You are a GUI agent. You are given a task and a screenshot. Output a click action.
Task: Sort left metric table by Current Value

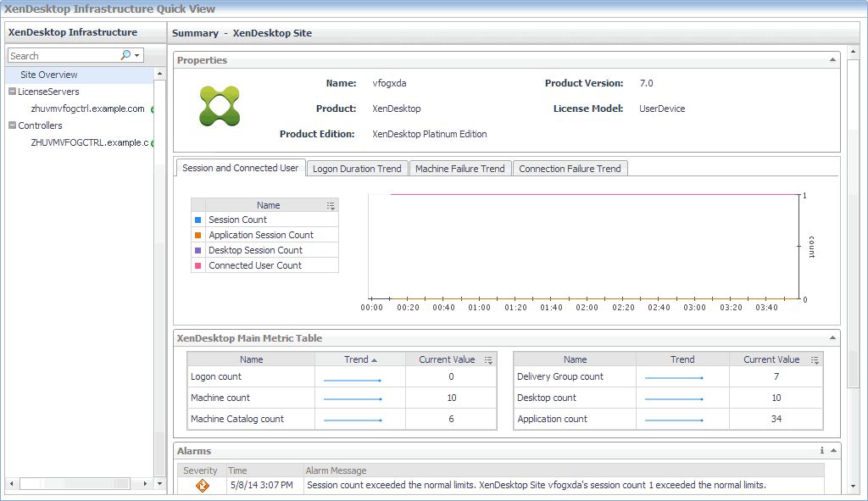pos(447,359)
